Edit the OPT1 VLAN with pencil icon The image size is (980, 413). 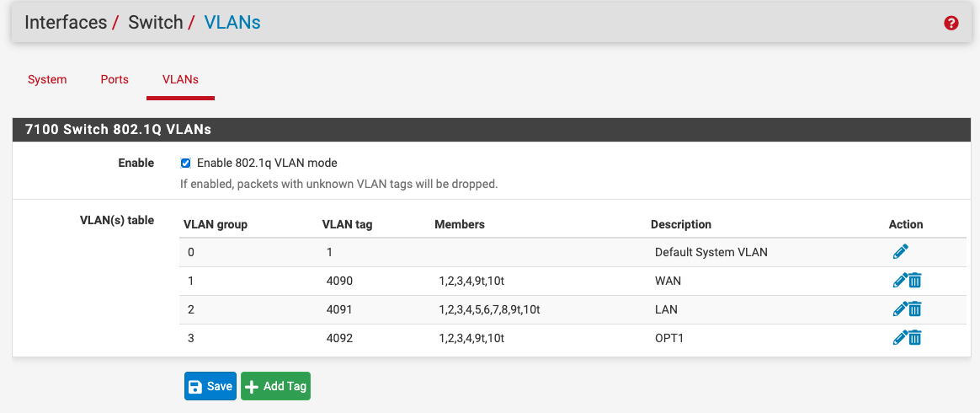[900, 338]
